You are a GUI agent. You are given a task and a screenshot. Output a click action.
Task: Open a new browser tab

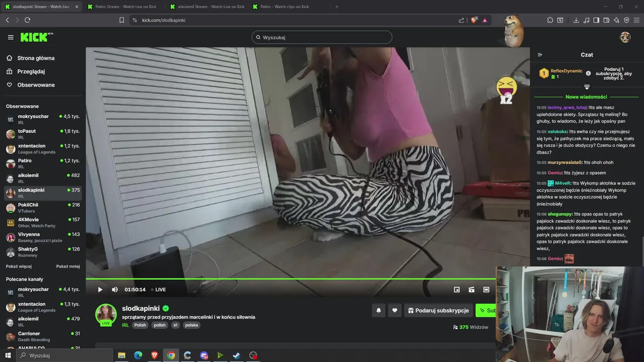pos(337,7)
